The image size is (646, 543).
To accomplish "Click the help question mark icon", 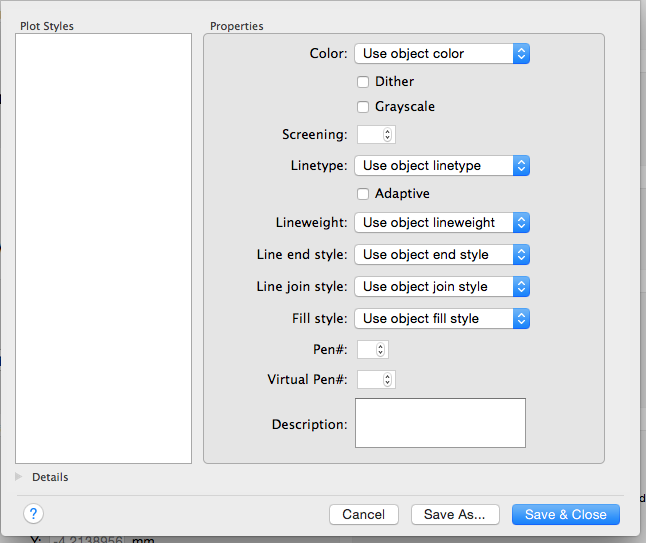I will click(33, 513).
